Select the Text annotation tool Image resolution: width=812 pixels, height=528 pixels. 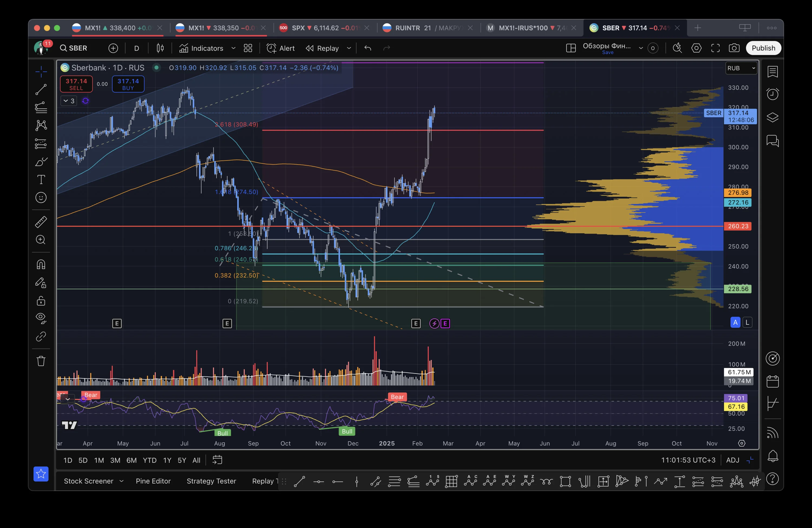41,180
